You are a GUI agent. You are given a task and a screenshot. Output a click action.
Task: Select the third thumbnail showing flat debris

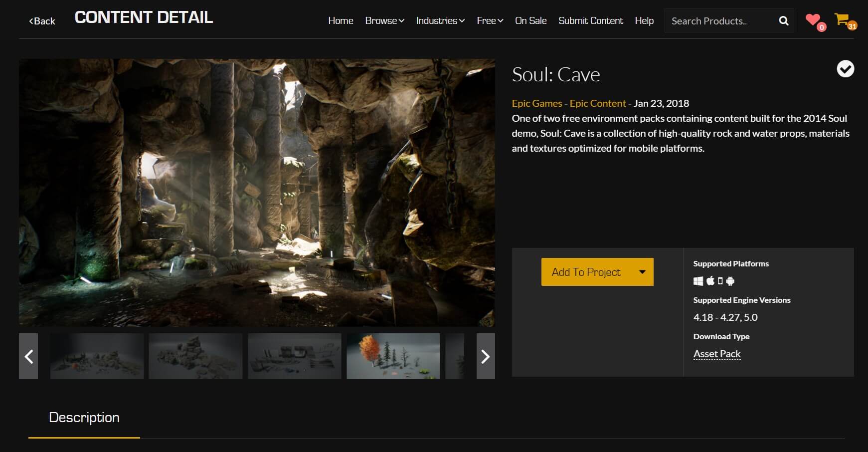pos(295,356)
